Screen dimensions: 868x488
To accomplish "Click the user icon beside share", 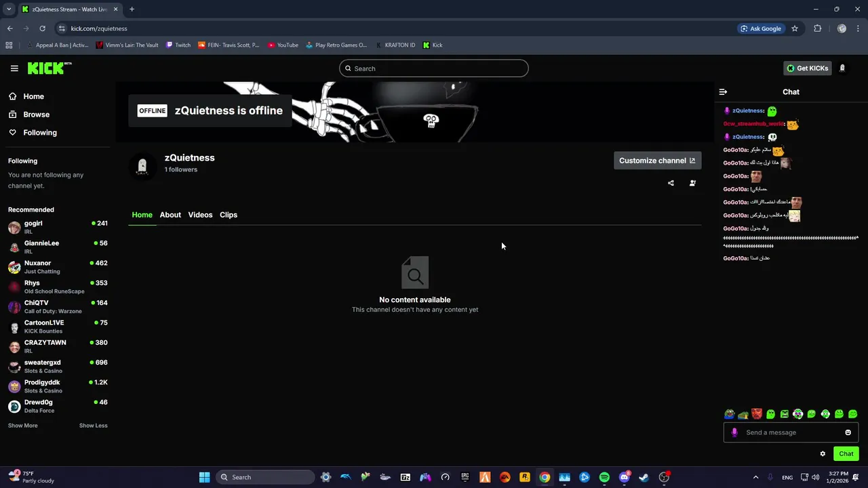I will click(692, 183).
